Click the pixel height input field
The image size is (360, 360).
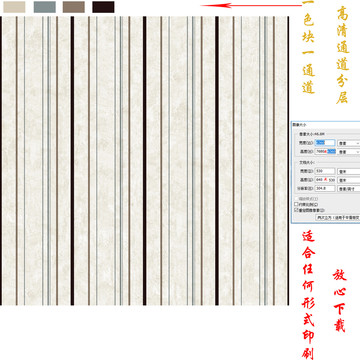pyautogui.click(x=325, y=152)
